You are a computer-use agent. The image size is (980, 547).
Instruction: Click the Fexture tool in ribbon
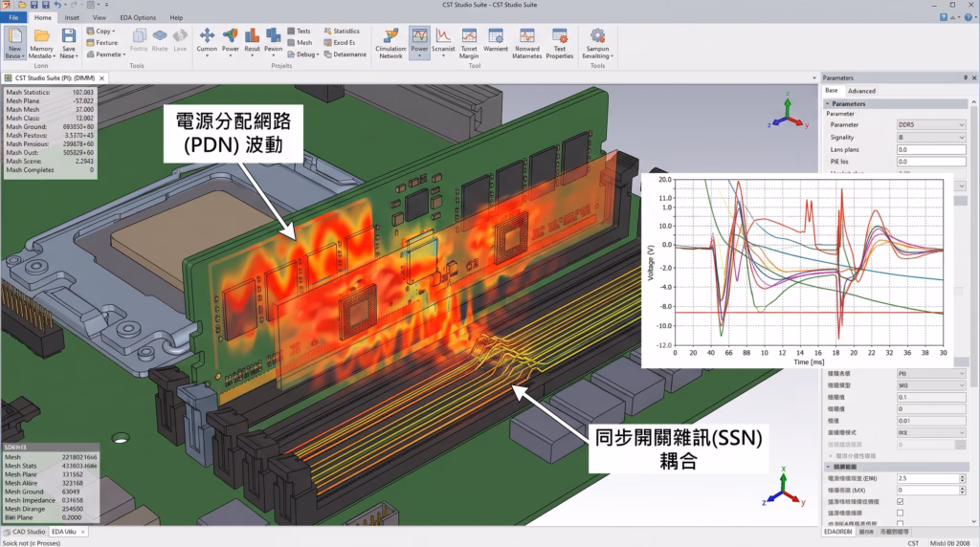point(102,42)
